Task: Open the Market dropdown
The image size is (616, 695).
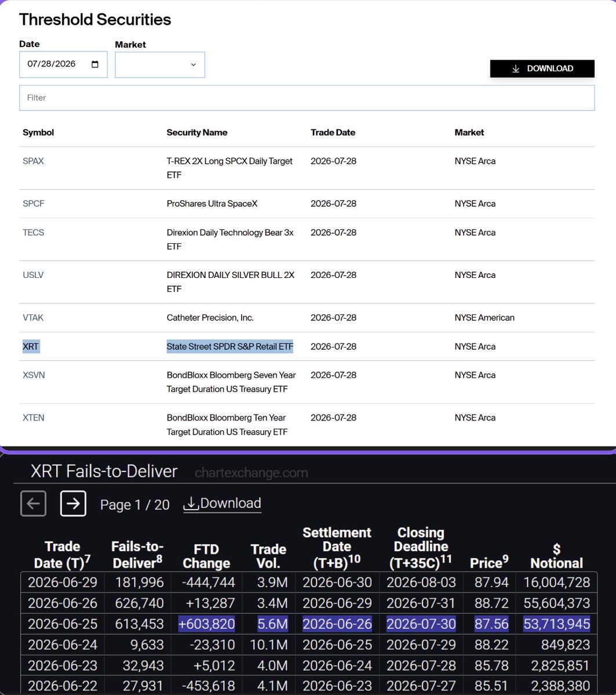Action: pyautogui.click(x=160, y=65)
